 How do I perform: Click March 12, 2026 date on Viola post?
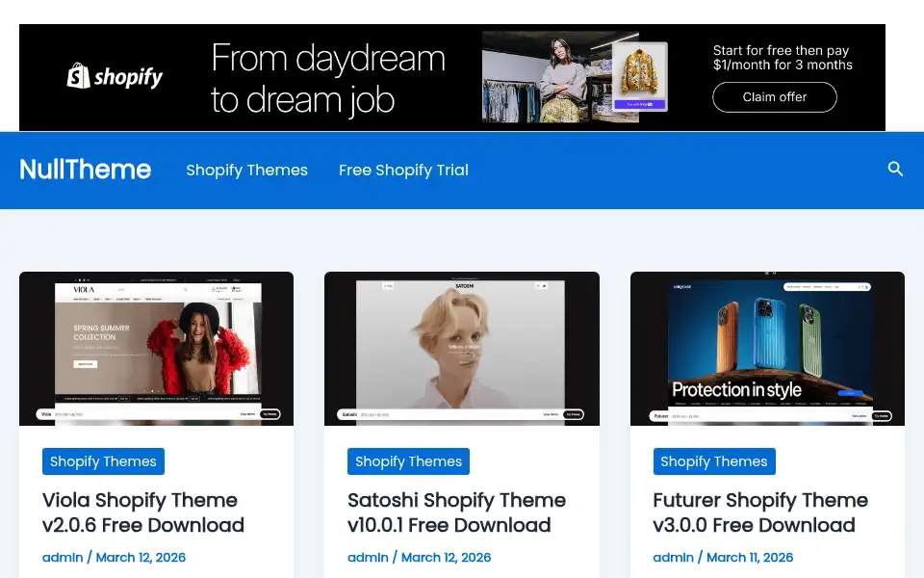point(141,558)
